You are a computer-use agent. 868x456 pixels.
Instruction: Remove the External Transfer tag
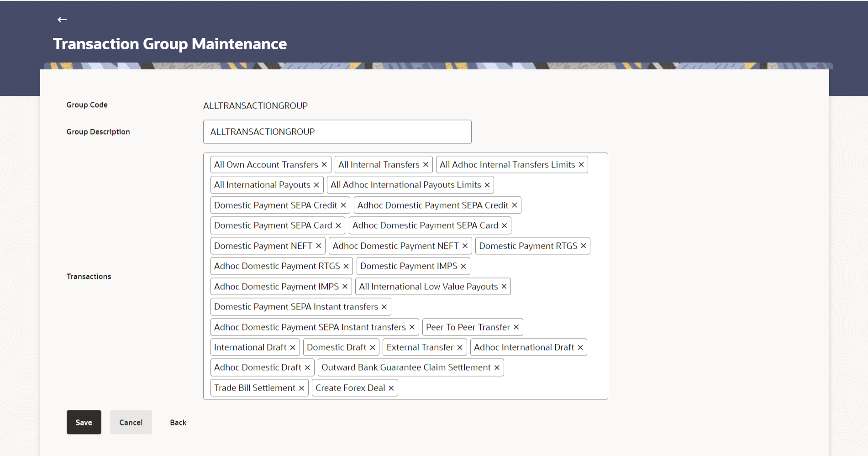[x=460, y=347]
